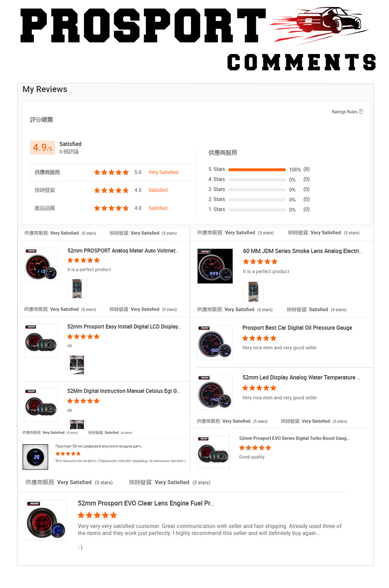Viewport: 389px width, 588px height.
Task: View the Easy Install LCD review photo
Action: tap(77, 365)
